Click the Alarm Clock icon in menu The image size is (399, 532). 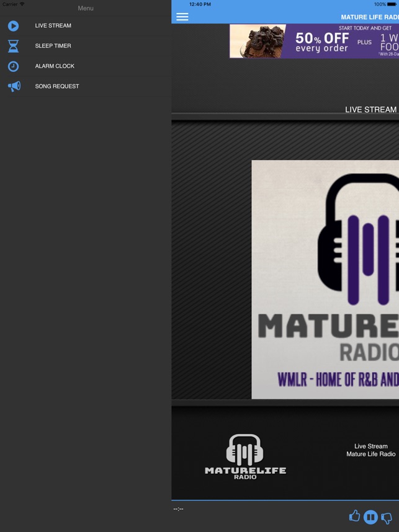coord(13,66)
